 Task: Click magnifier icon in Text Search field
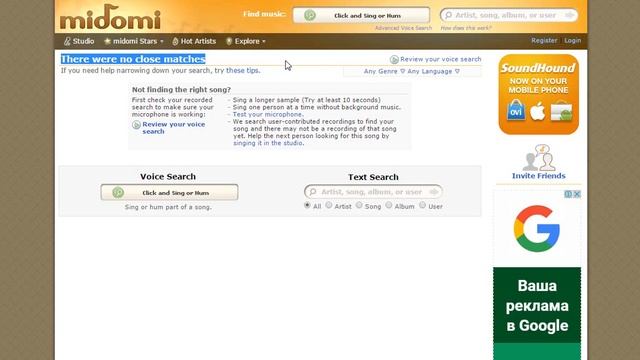coord(313,192)
